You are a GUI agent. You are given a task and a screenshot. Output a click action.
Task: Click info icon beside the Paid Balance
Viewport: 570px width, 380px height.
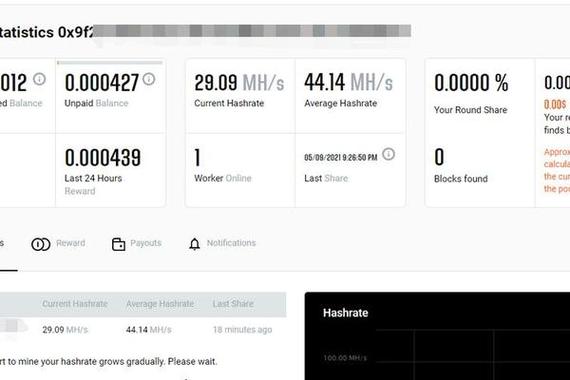pos(39,79)
